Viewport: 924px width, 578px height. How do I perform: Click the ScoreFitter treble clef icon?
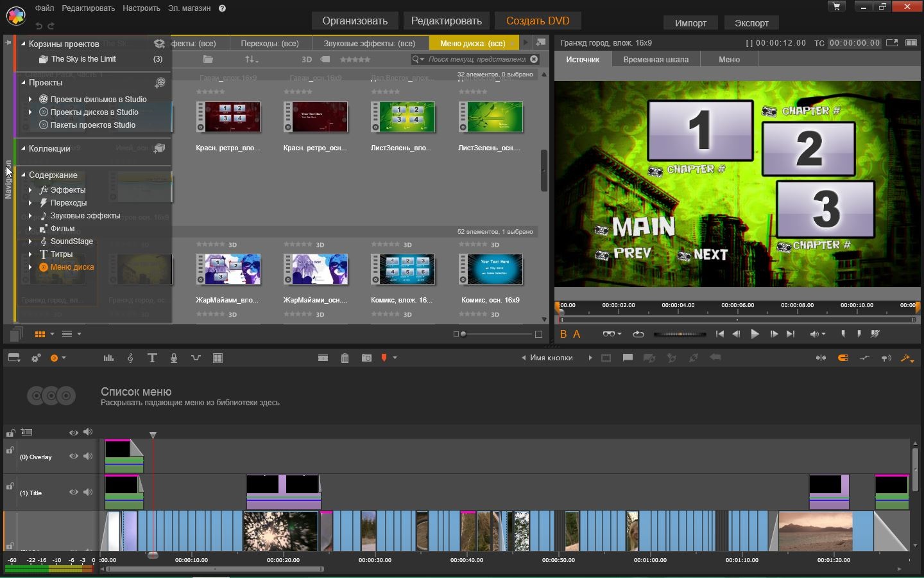[130, 358]
